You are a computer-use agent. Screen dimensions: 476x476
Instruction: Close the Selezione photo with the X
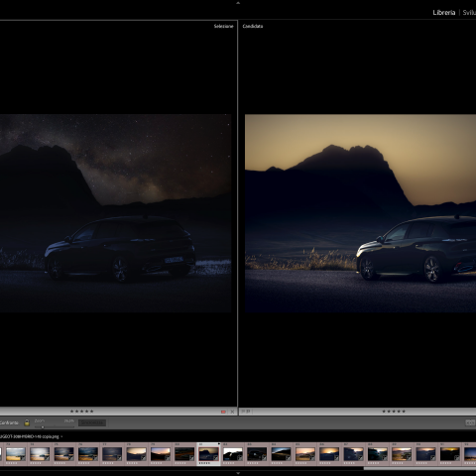click(232, 412)
